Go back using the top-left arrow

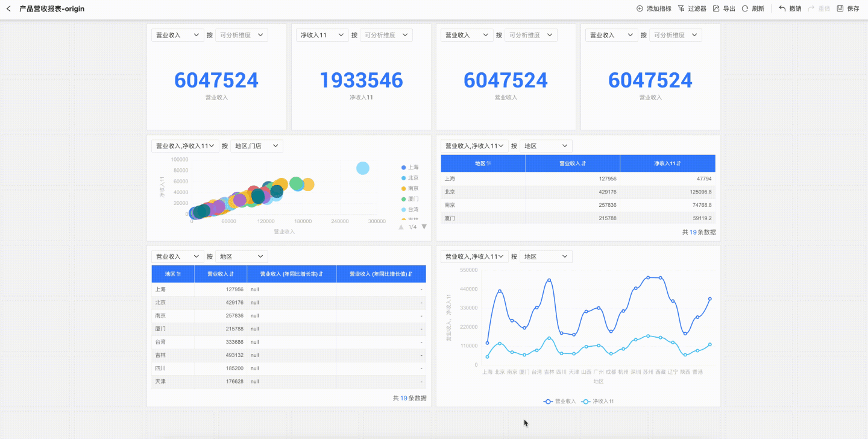pyautogui.click(x=8, y=9)
